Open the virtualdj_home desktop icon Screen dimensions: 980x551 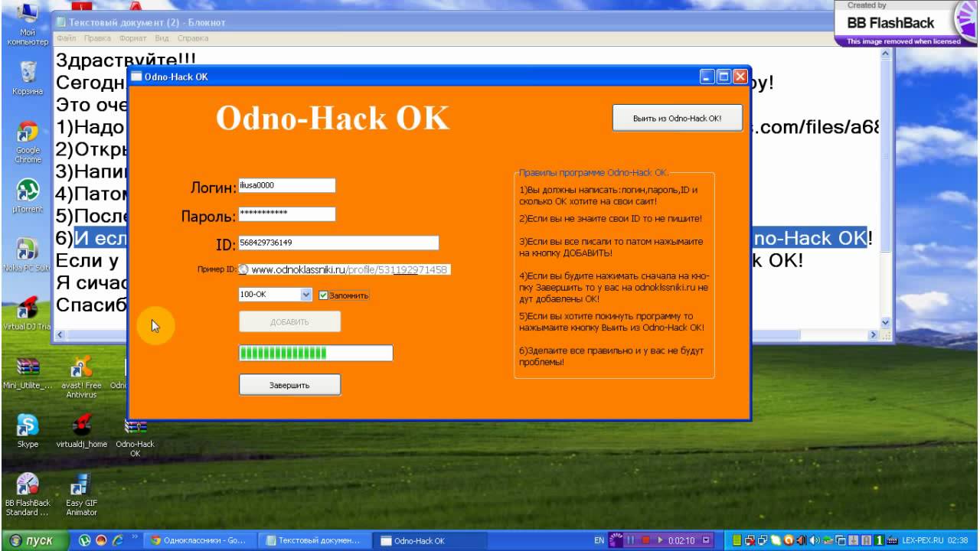81,431
